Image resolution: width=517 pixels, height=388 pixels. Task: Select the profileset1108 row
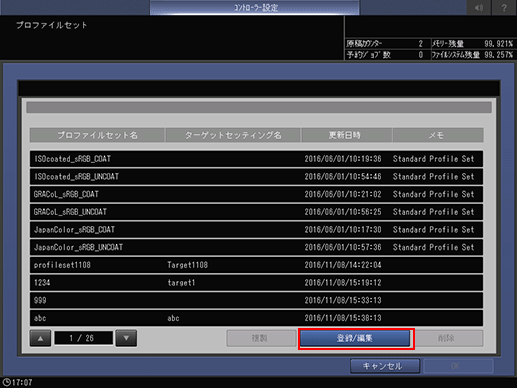tap(256, 265)
